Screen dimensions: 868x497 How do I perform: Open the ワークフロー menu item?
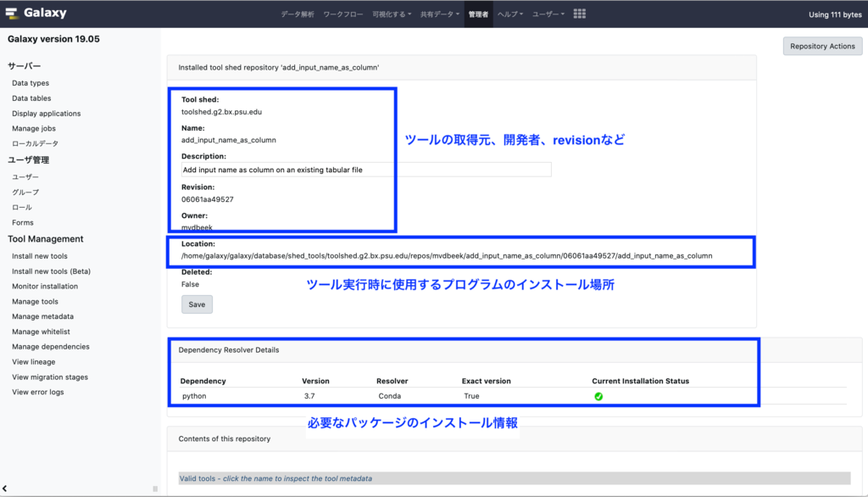pos(342,14)
